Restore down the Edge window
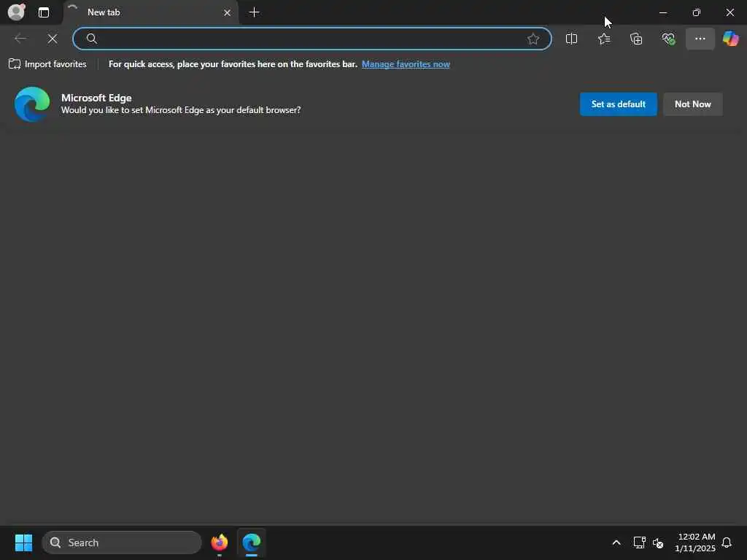 (x=696, y=12)
